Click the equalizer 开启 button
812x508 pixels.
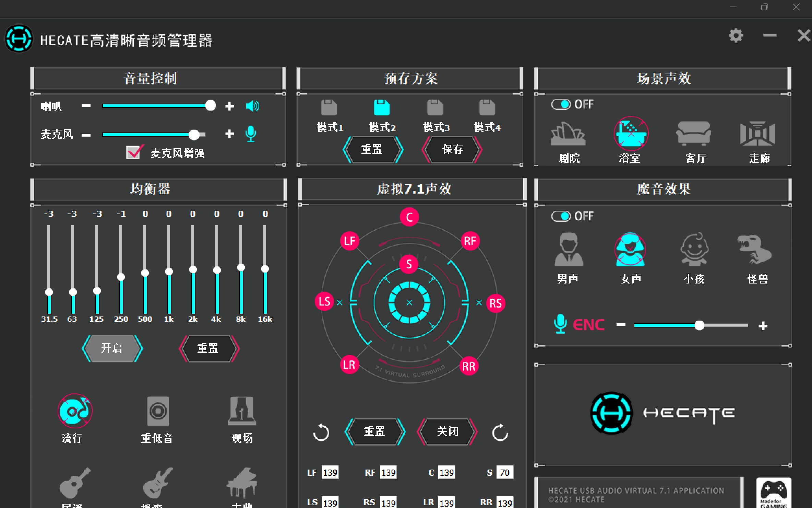[112, 348]
